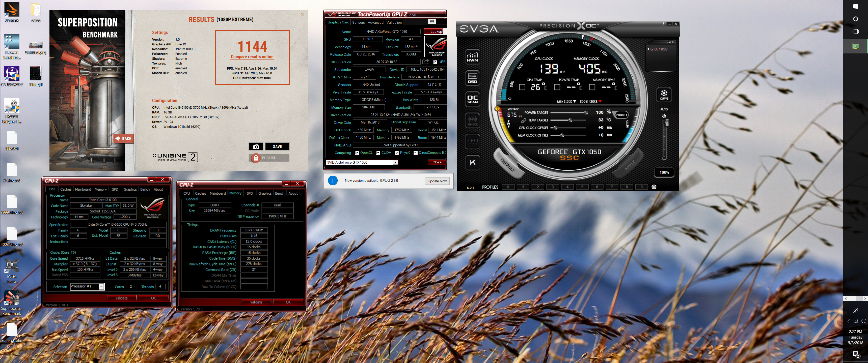Open the otros folder on desktop
The width and height of the screenshot is (868, 363).
pos(36,12)
